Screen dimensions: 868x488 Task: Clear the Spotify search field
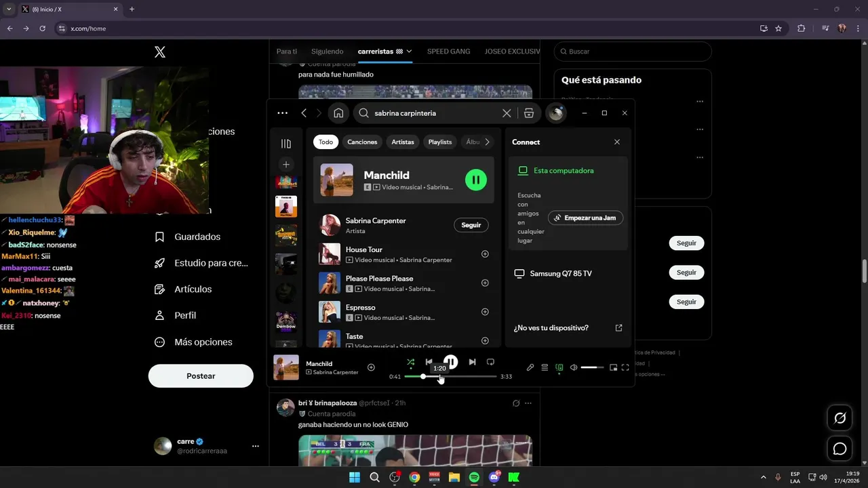pyautogui.click(x=507, y=113)
